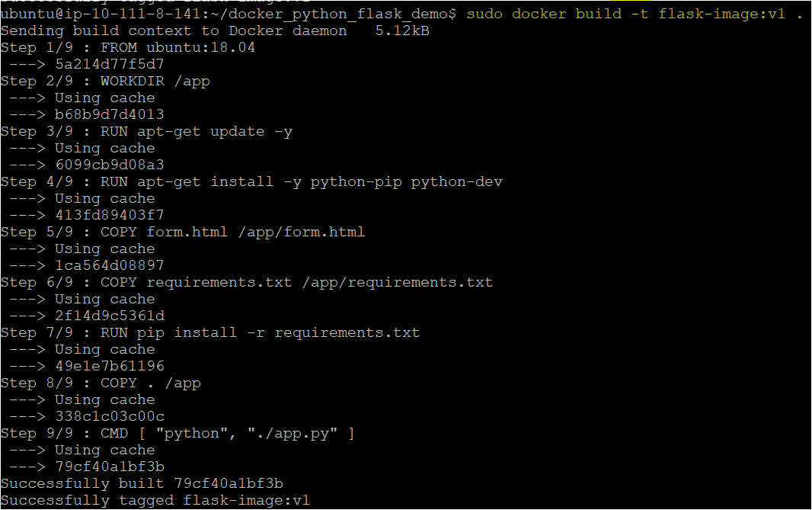Click 'Using cache' under Step 9/9

pos(105,450)
